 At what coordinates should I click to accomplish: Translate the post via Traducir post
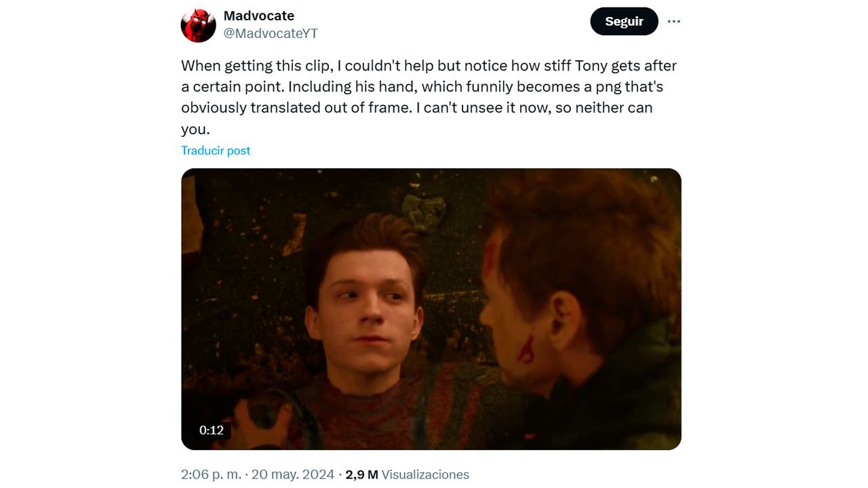coord(216,150)
